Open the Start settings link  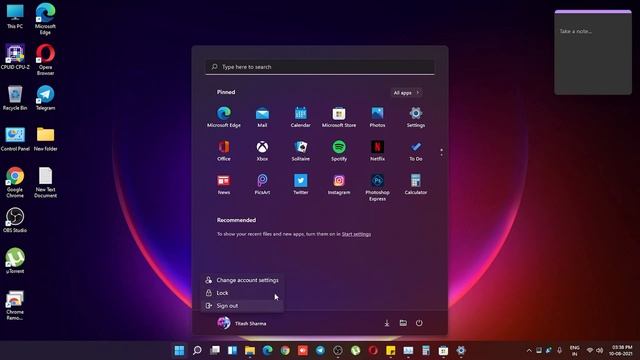click(356, 234)
